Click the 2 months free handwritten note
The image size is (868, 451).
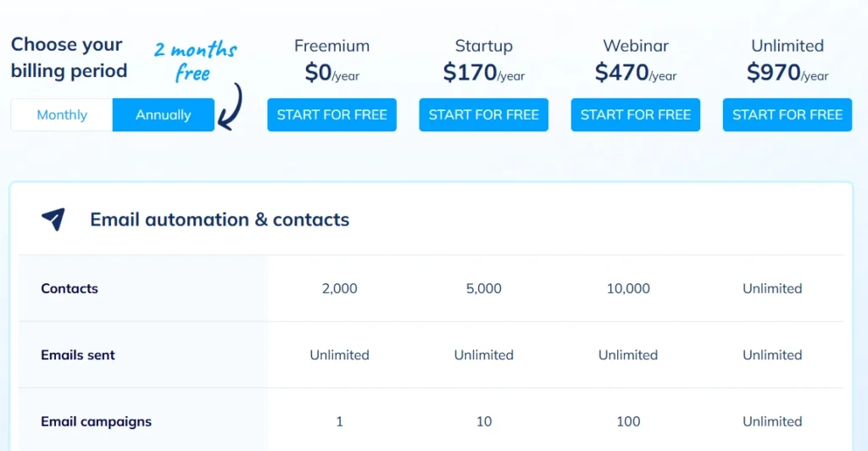pos(195,61)
